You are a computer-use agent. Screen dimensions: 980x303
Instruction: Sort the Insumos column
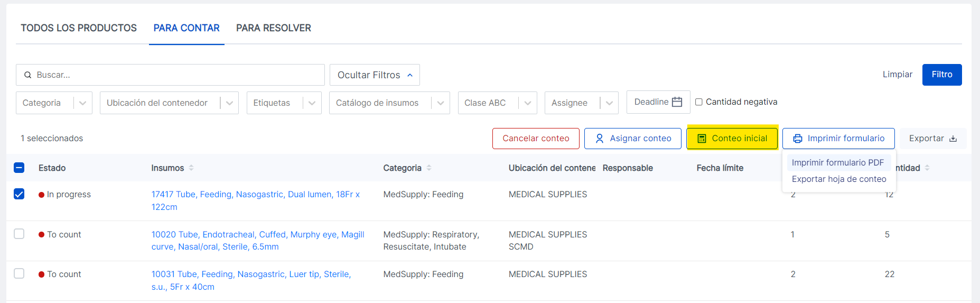coord(191,168)
